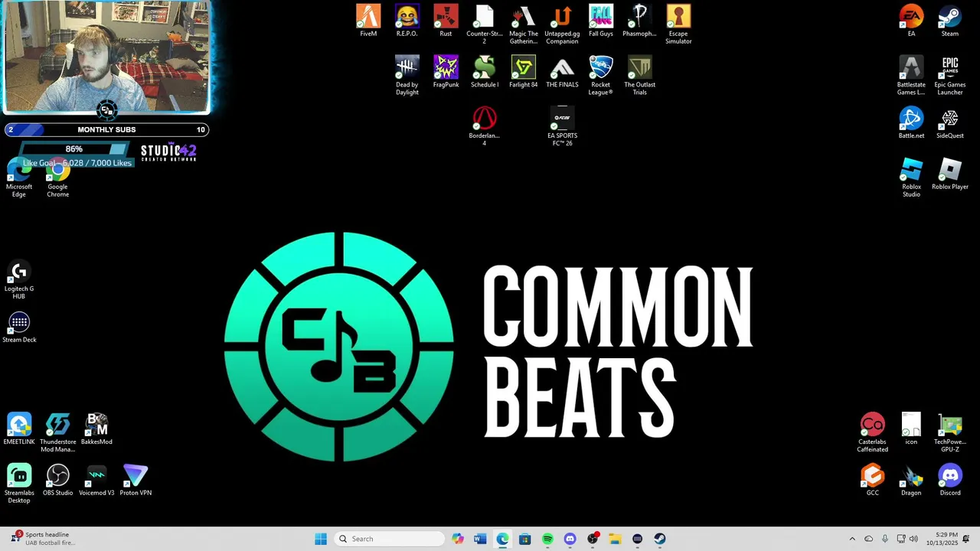Open the Windows Start menu
This screenshot has width=980, height=551.
(321, 539)
